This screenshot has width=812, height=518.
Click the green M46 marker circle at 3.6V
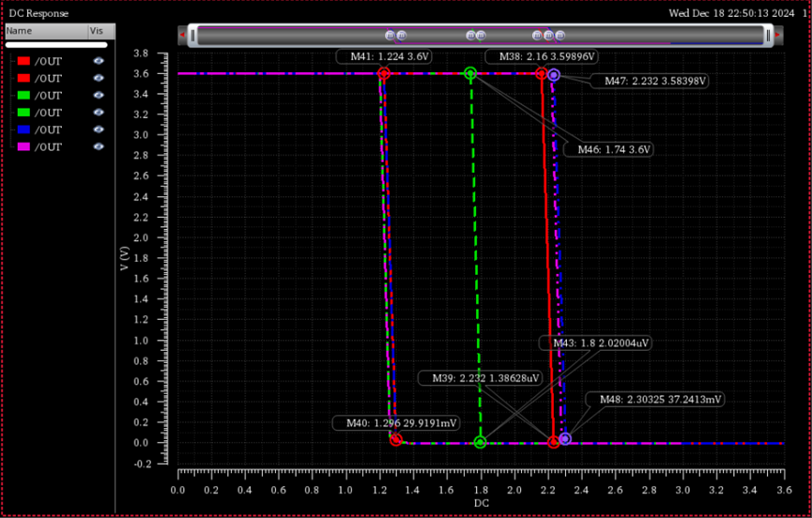pyautogui.click(x=470, y=73)
